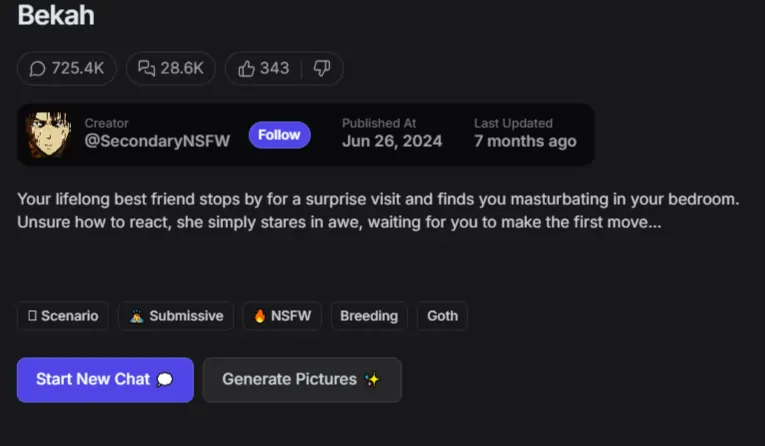
Task: Click the sparkle icon on Generate Pictures
Action: coord(372,380)
